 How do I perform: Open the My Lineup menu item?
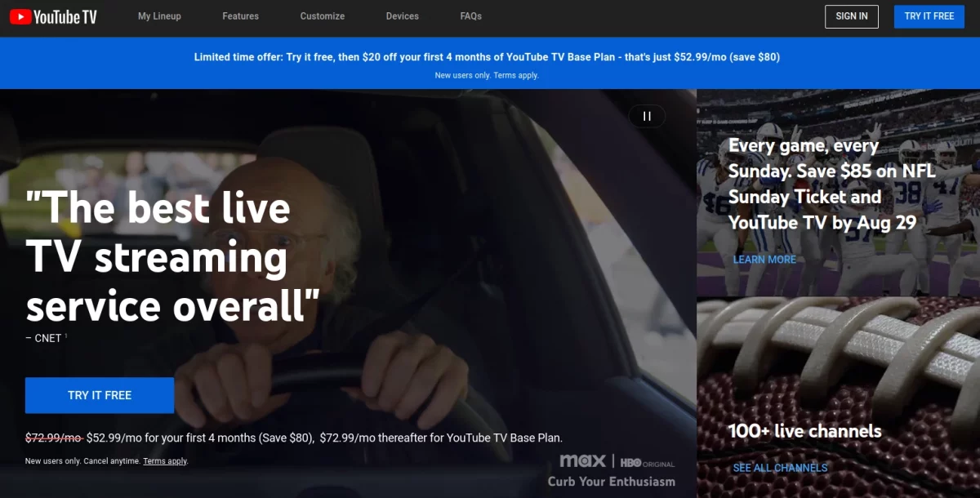click(159, 16)
